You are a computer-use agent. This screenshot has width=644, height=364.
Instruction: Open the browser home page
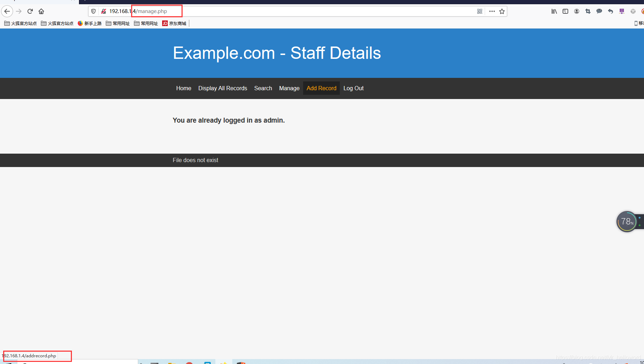point(41,11)
